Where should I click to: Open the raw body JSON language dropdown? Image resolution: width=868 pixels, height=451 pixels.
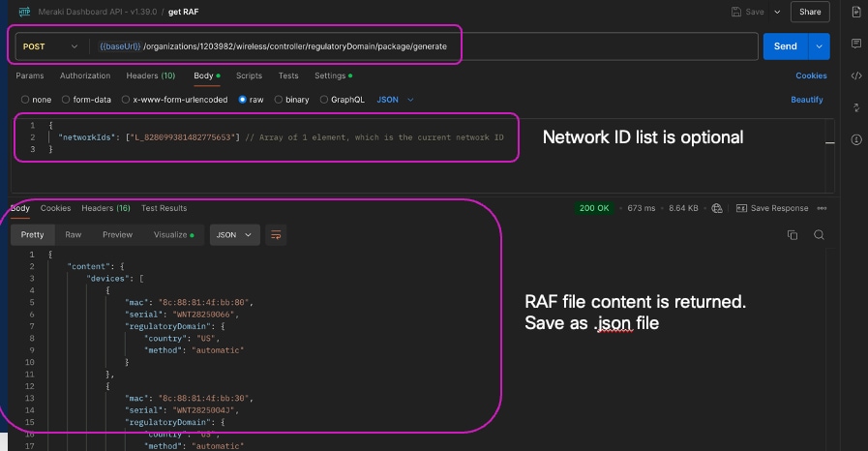[395, 100]
